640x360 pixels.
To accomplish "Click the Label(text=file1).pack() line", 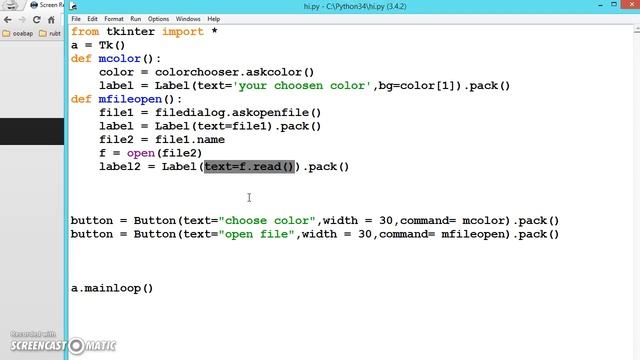I will point(210,126).
